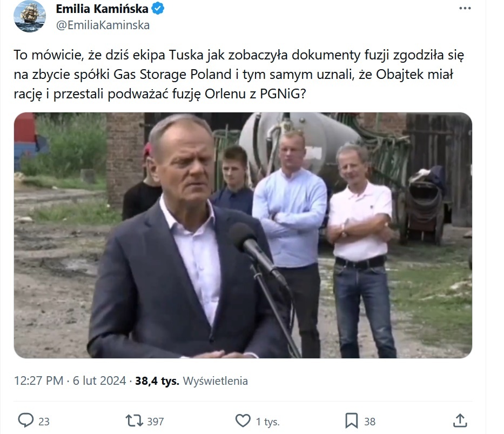Click the 397 reposts count
The height and width of the screenshot is (434, 504).
tap(156, 422)
